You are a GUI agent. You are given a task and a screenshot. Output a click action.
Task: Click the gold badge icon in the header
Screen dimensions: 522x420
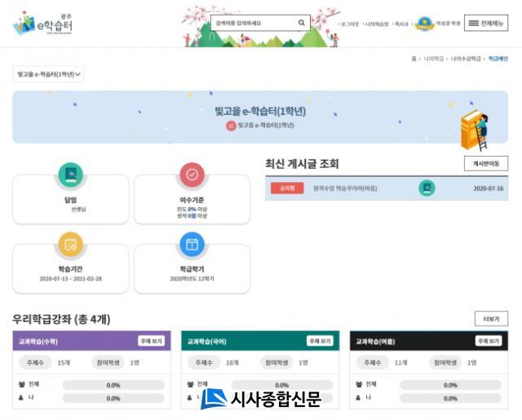(x=424, y=24)
